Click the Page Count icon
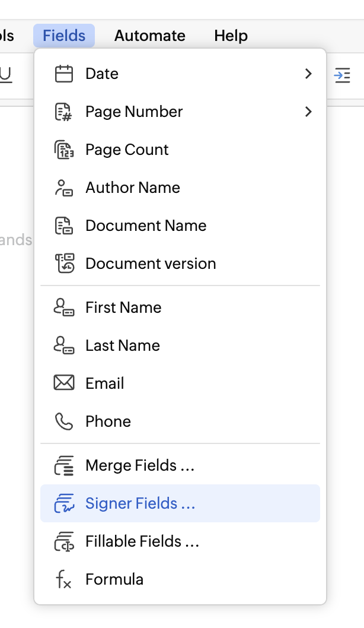This screenshot has height=628, width=364. point(63,150)
